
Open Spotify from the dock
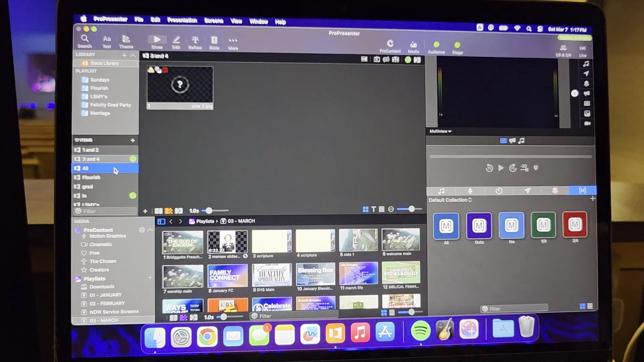pyautogui.click(x=420, y=331)
